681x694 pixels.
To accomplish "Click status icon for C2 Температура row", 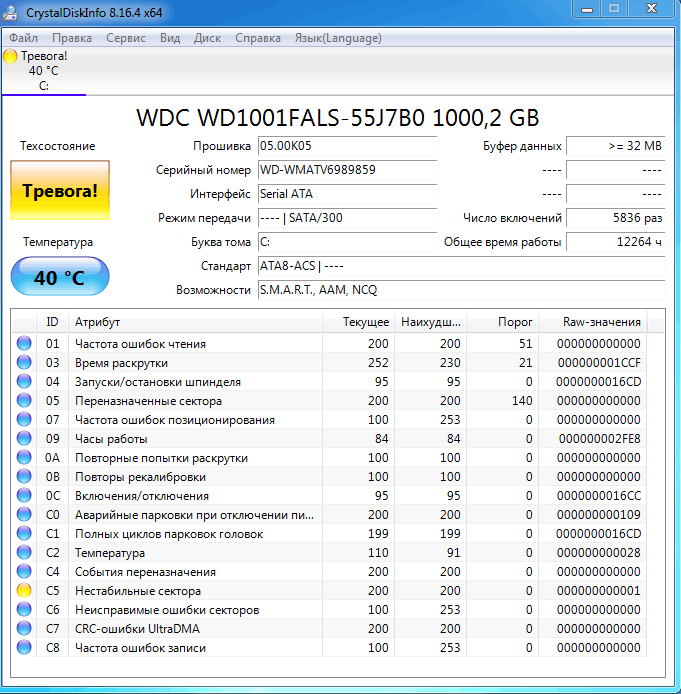I will point(24,553).
